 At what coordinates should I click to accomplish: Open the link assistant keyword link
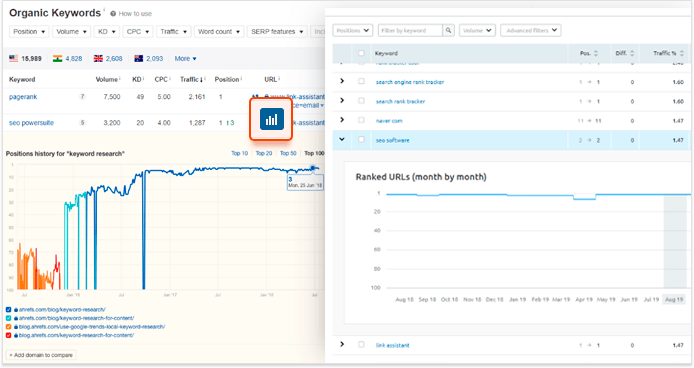click(x=393, y=345)
